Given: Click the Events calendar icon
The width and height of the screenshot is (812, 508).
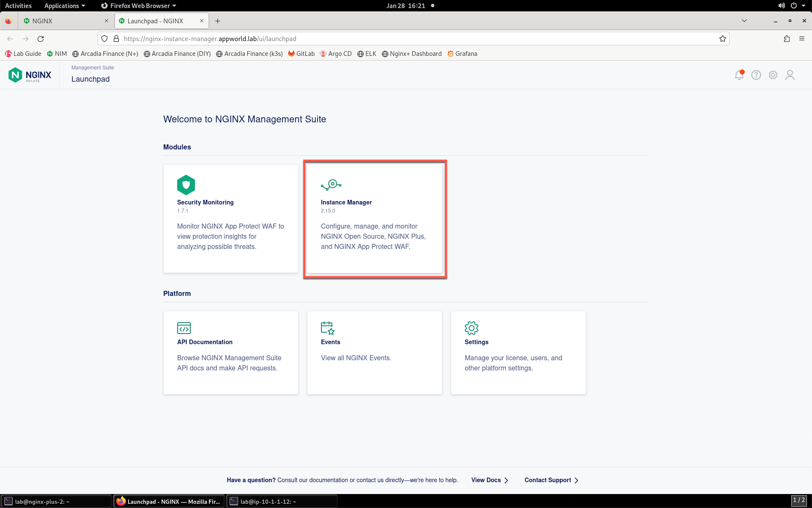Looking at the screenshot, I should click(328, 328).
